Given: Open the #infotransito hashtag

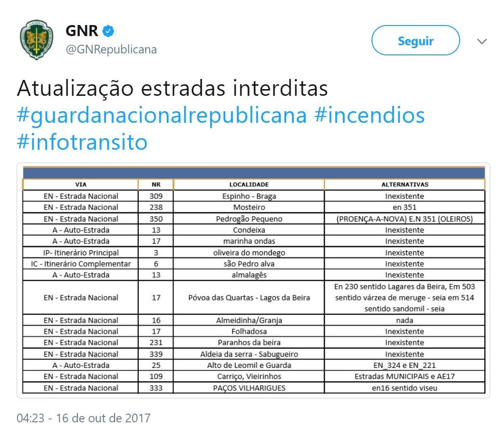Looking at the screenshot, I should coord(82,142).
